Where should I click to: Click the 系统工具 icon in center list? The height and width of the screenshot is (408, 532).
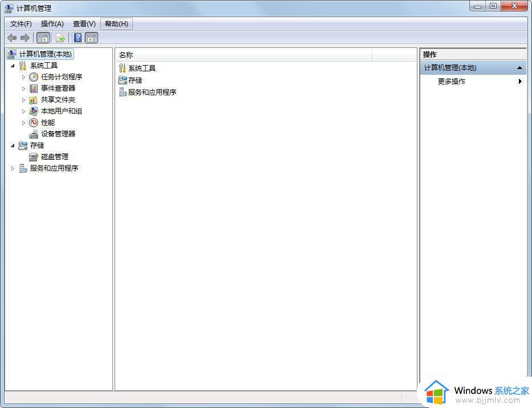(123, 68)
